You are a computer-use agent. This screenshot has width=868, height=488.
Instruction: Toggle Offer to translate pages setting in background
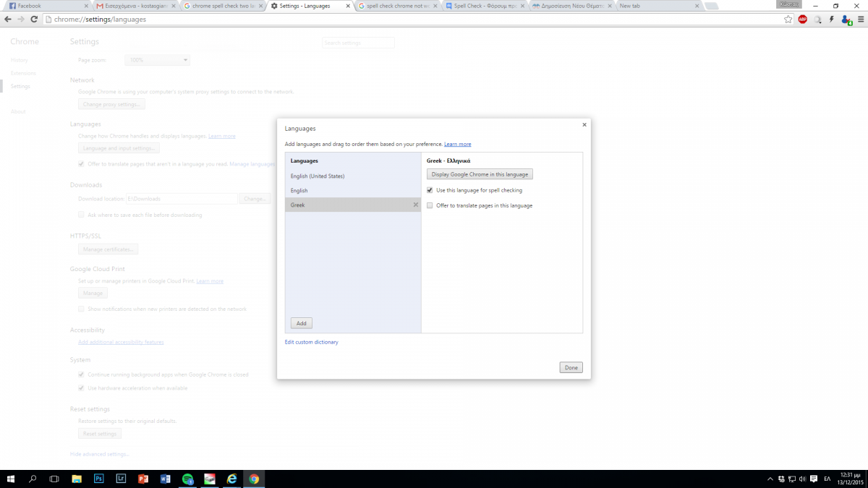(x=81, y=164)
